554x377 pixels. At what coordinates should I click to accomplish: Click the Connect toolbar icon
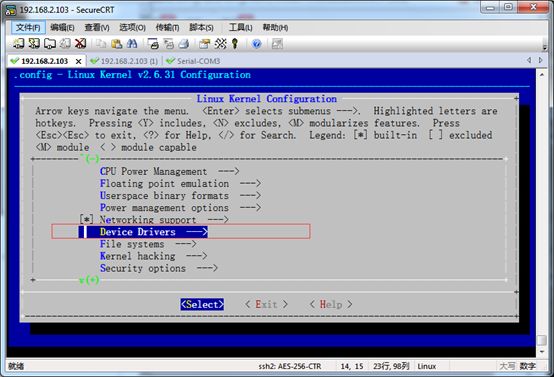[18, 43]
